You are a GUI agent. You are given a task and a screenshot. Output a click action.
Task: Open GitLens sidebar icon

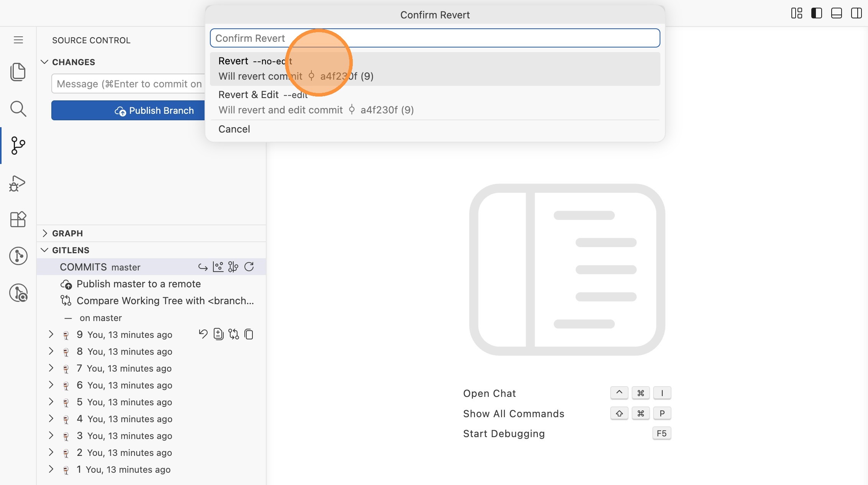(18, 256)
